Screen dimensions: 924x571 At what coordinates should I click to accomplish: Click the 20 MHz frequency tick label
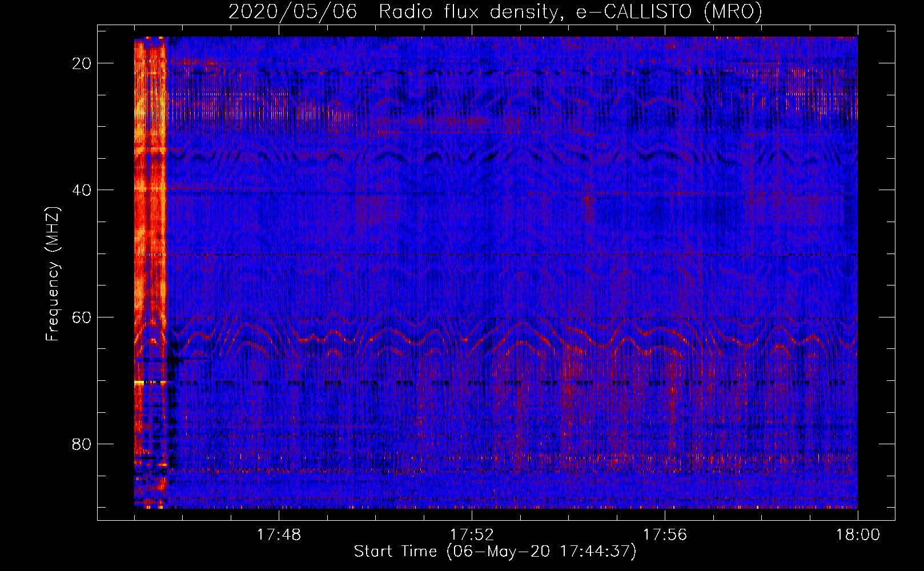pos(82,63)
